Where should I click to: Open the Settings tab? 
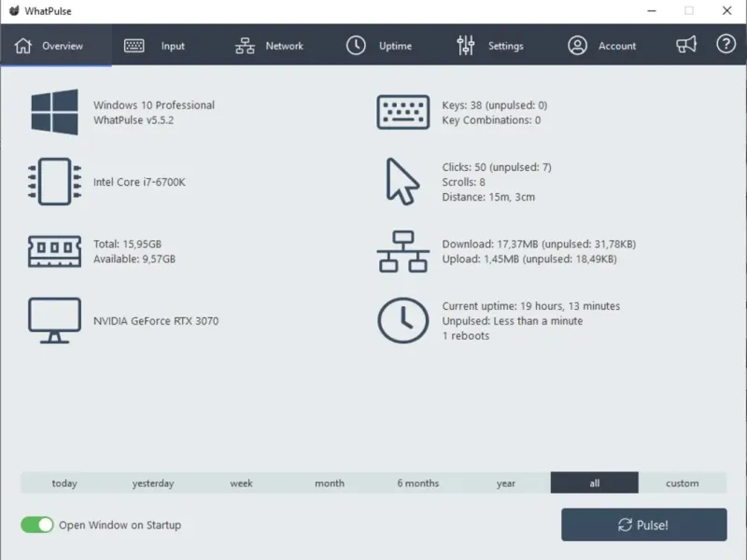pos(489,46)
